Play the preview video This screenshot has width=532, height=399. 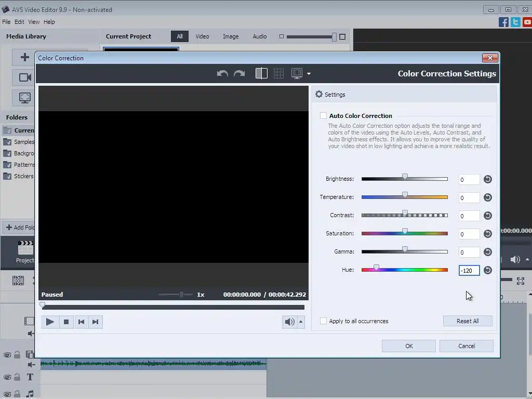pyautogui.click(x=50, y=322)
